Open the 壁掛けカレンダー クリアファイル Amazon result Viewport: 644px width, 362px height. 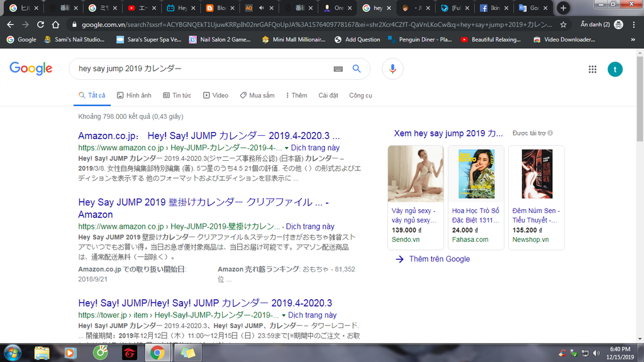[203, 208]
